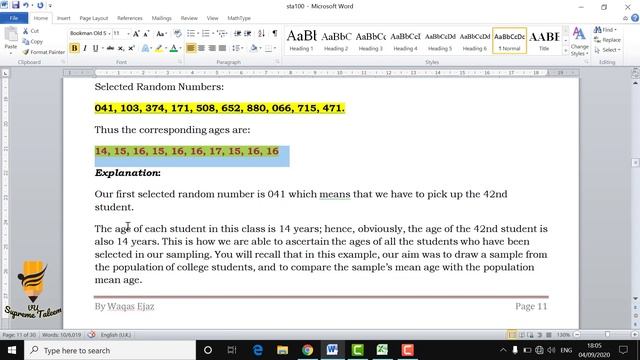Image resolution: width=640 pixels, height=360 pixels.
Task: Click Find in Editing group
Action: pyautogui.click(x=605, y=30)
